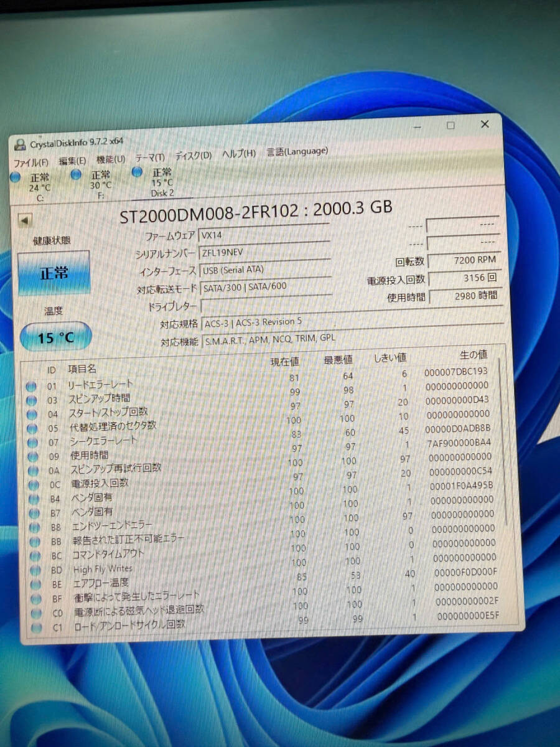
Task: Click status icon for 電源投入回数 row 0C
Action: click(x=34, y=486)
